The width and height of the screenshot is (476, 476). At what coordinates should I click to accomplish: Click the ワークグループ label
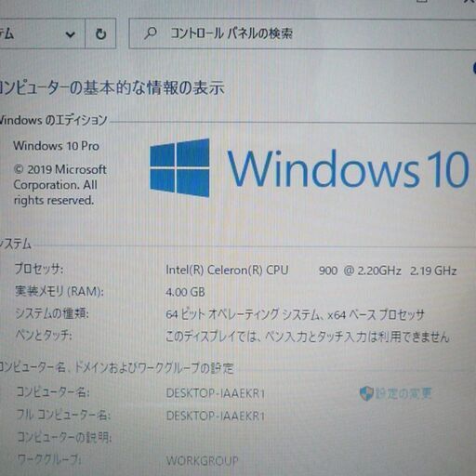pyautogui.click(x=49, y=459)
